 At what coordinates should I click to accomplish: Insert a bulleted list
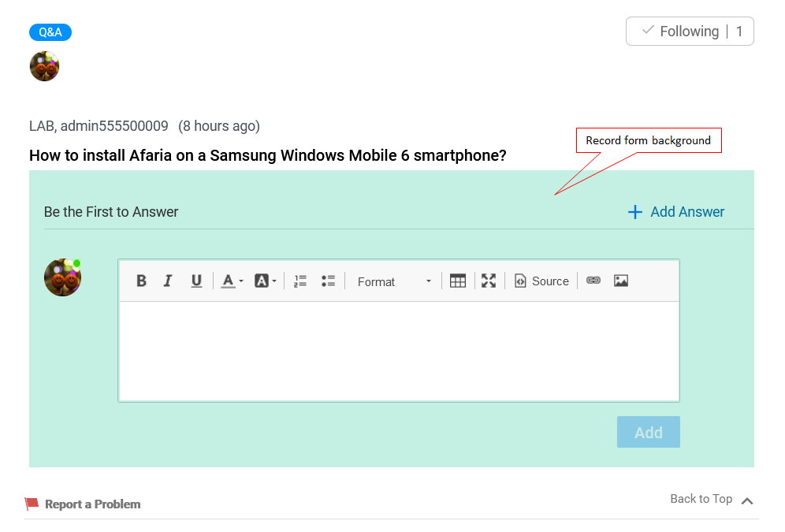[x=328, y=281]
